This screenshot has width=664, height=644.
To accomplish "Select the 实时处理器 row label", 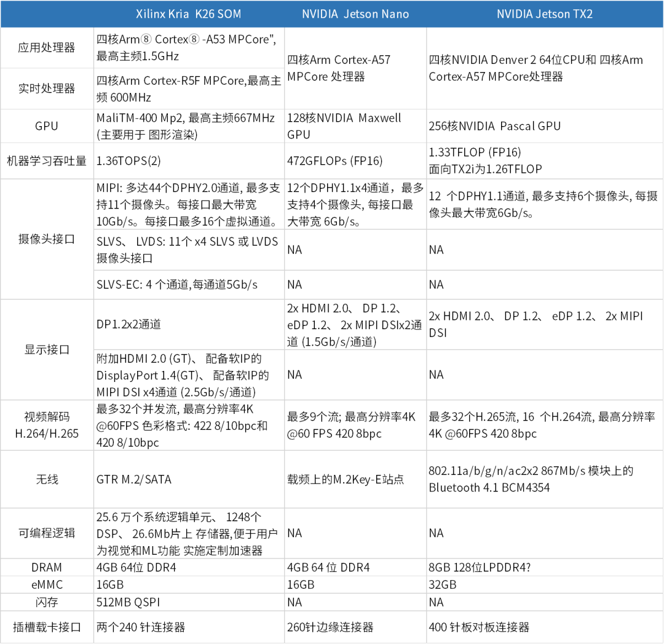I will pos(47,89).
